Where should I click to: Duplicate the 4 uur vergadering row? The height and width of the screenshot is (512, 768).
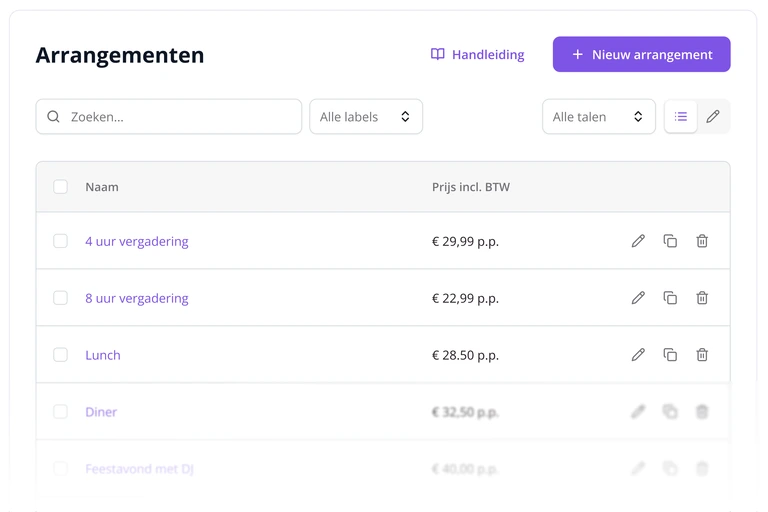(670, 241)
